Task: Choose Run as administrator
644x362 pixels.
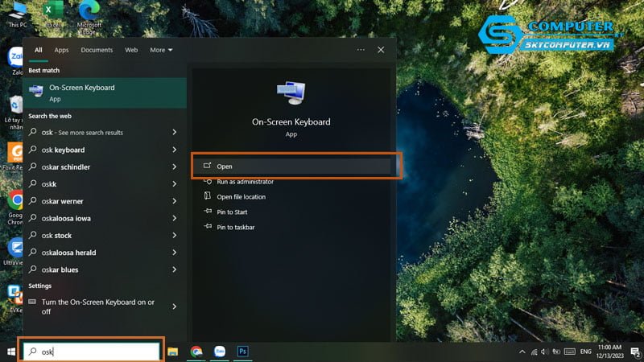Action: pos(245,182)
